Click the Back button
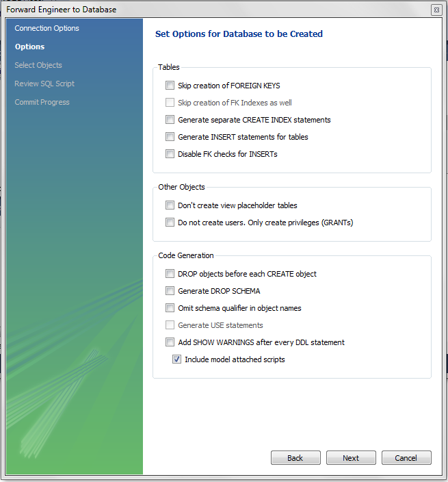The image size is (448, 482). tap(295, 458)
